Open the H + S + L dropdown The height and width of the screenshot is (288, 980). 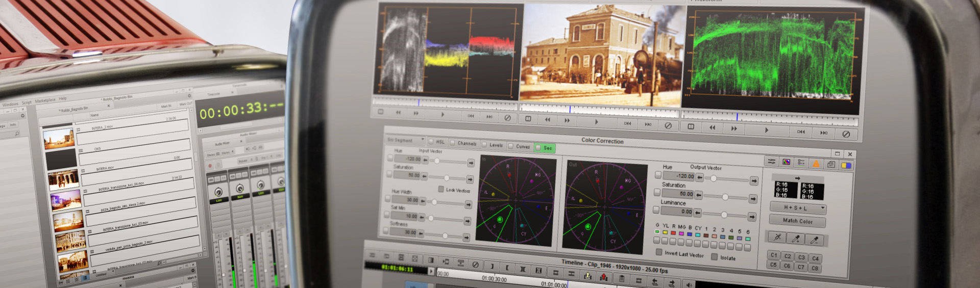tap(798, 207)
